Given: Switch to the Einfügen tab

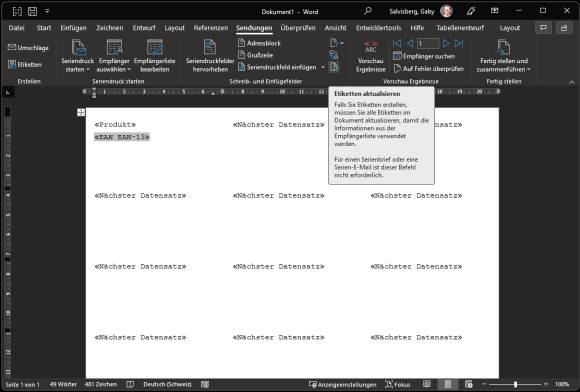Looking at the screenshot, I should [73, 28].
